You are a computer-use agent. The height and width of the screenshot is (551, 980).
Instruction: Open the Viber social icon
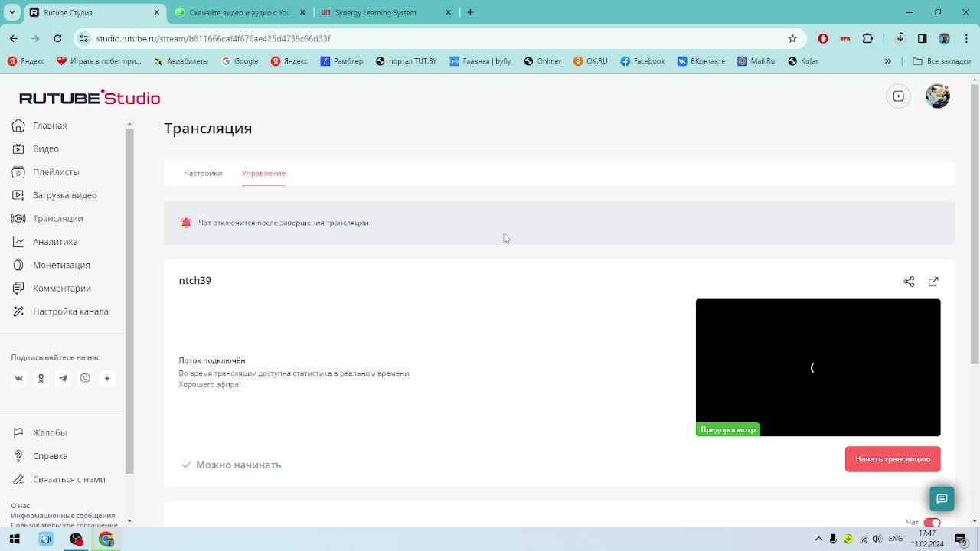[85, 378]
